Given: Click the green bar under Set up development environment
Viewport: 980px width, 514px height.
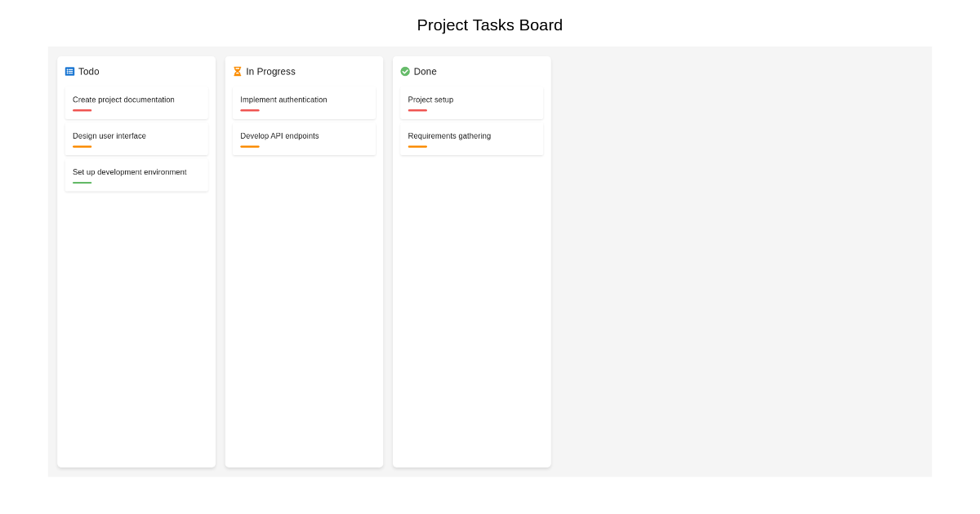Looking at the screenshot, I should click(82, 182).
